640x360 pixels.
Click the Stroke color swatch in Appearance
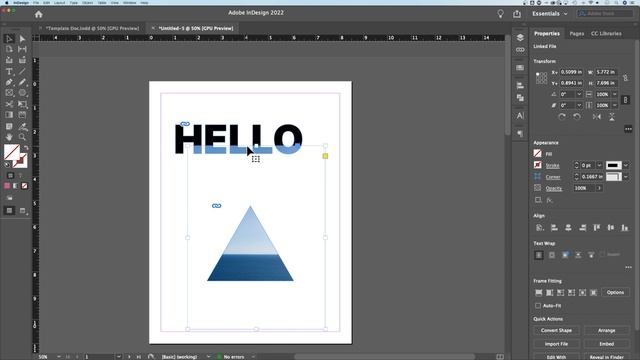[x=538, y=165]
